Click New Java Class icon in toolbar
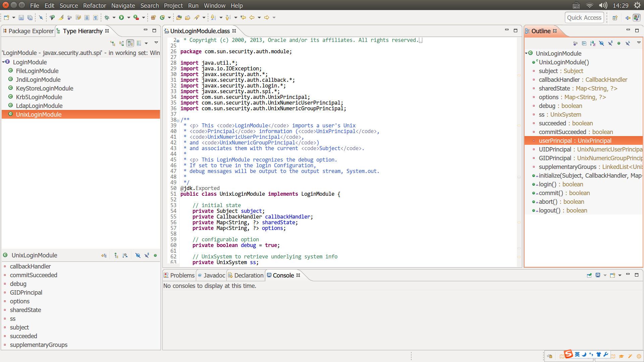 pyautogui.click(x=162, y=17)
